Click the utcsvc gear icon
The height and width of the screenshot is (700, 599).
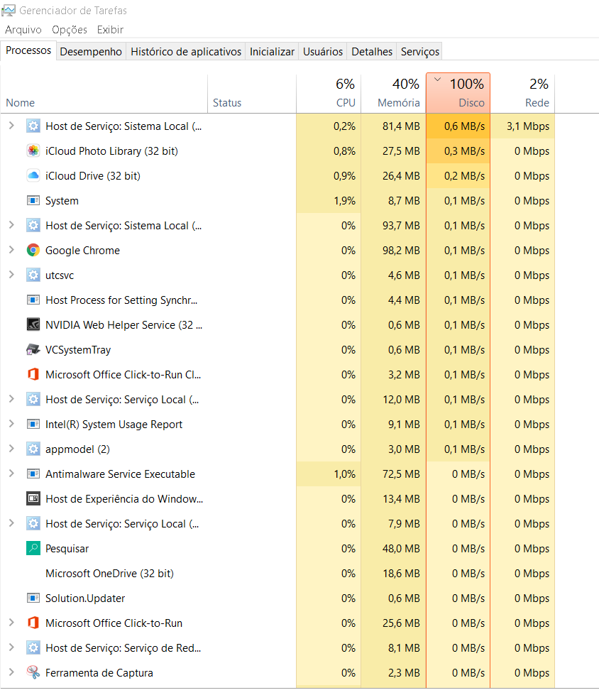(x=33, y=275)
